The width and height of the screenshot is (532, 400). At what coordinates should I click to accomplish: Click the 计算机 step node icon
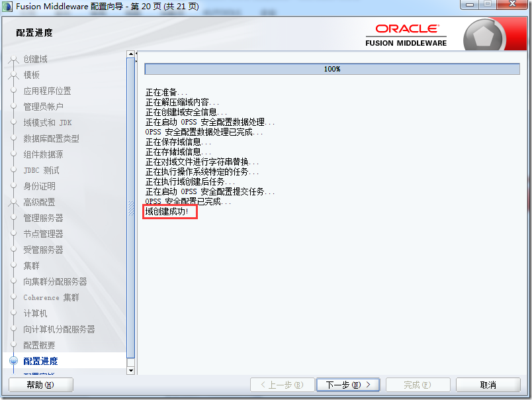(x=14, y=313)
